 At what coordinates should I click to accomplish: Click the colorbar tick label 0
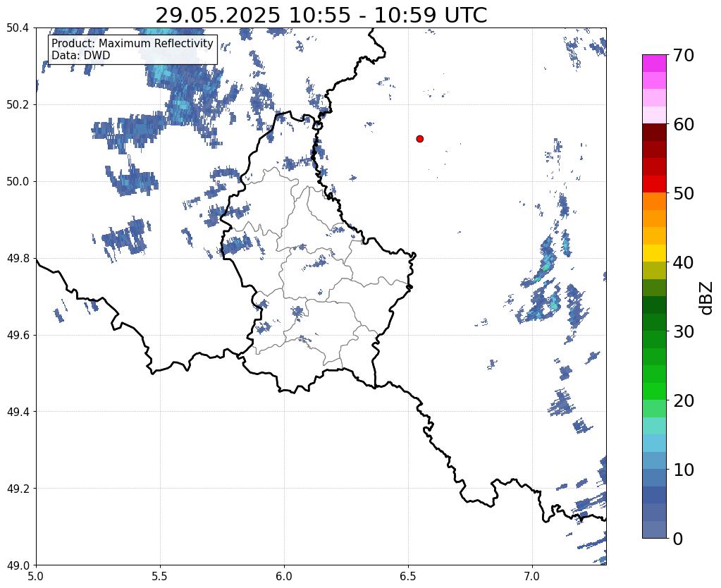[x=678, y=539]
